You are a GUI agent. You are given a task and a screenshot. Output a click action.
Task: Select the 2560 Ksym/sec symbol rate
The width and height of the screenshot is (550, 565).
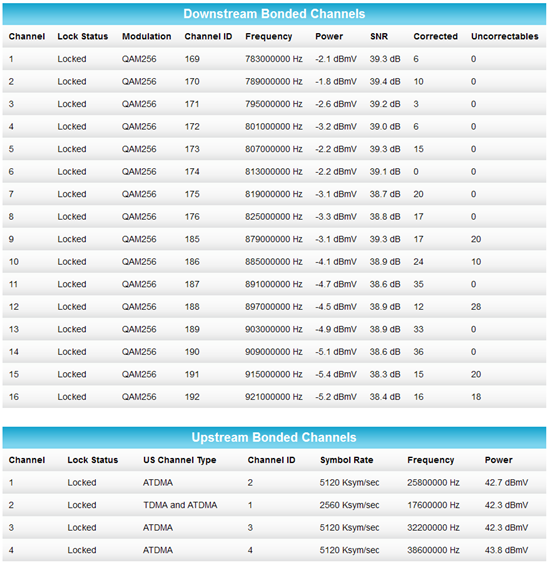click(x=349, y=505)
